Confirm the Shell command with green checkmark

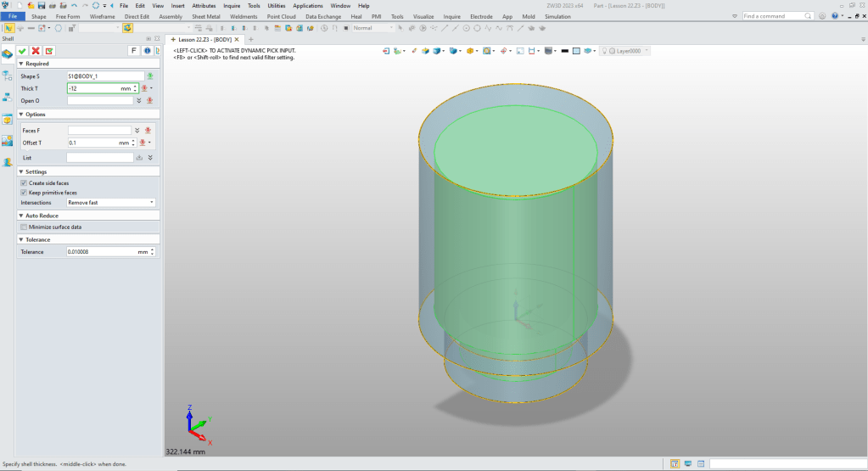[23, 51]
